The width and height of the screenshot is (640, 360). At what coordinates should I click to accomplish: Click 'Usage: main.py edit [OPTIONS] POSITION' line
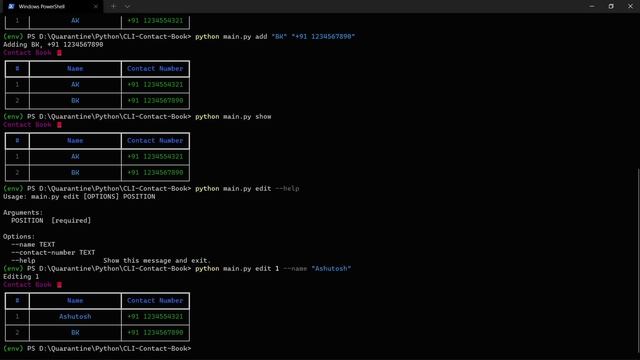click(x=79, y=197)
